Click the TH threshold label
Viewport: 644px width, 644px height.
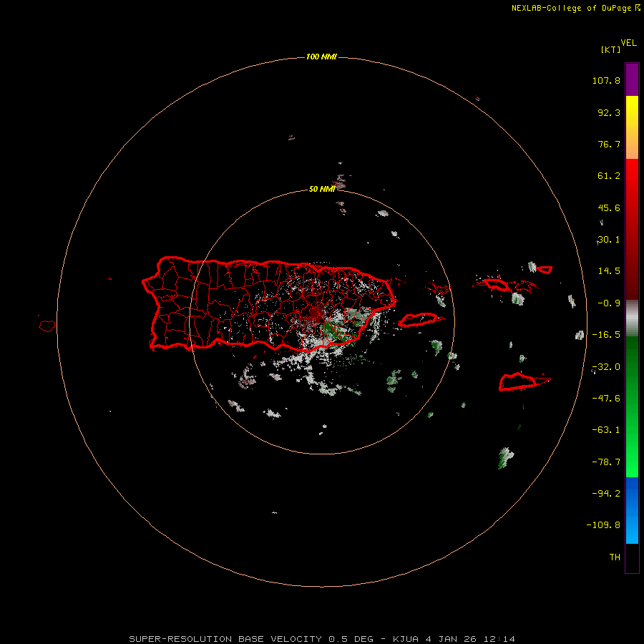pos(615,557)
